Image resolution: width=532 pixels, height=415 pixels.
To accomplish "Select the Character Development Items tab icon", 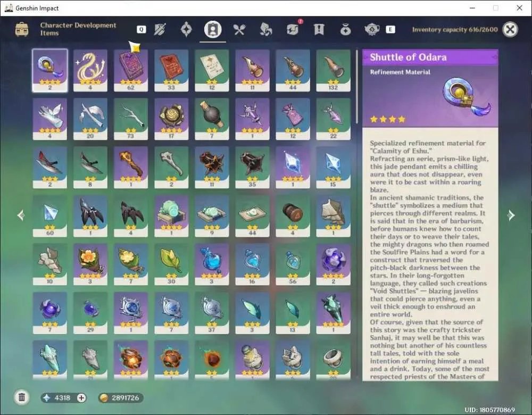I will pyautogui.click(x=213, y=29).
